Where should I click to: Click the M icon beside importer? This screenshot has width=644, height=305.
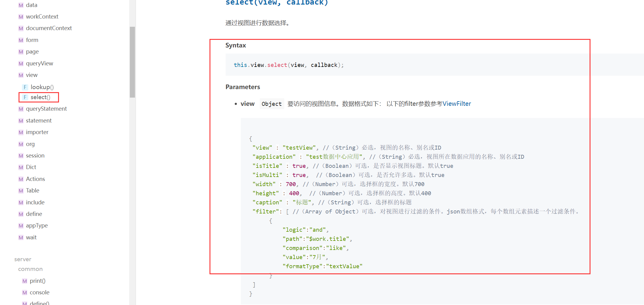21,132
